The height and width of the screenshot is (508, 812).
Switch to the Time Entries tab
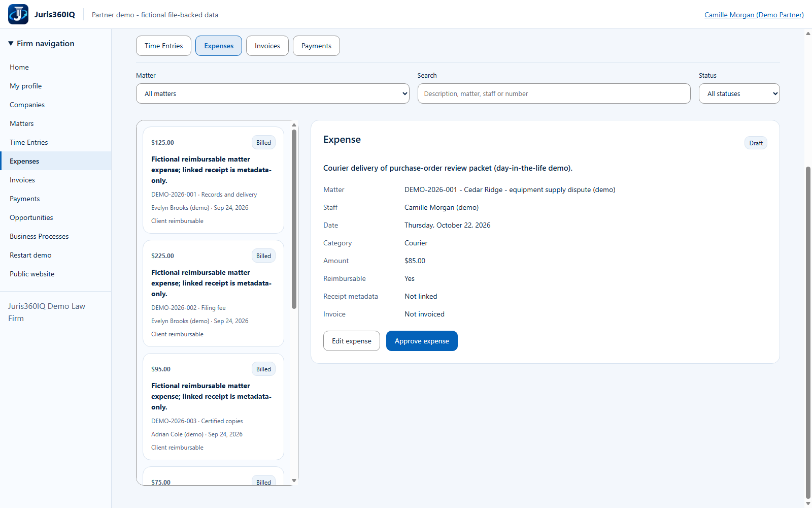(x=163, y=46)
